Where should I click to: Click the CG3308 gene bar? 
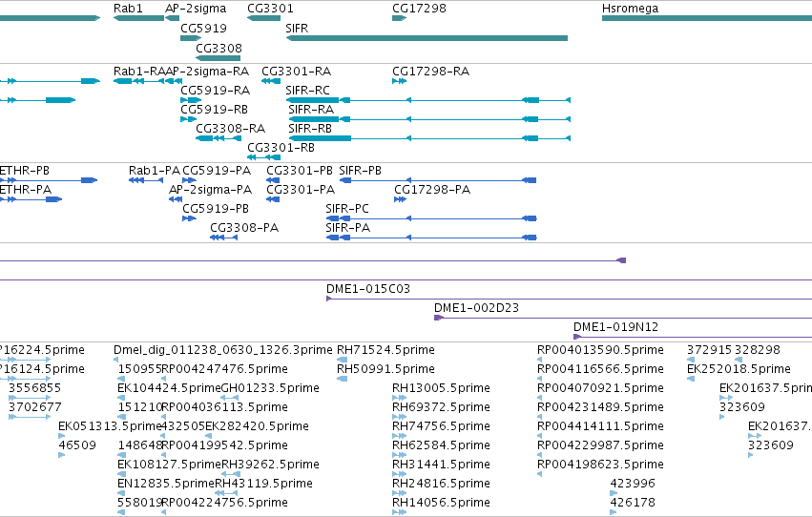pyautogui.click(x=218, y=58)
